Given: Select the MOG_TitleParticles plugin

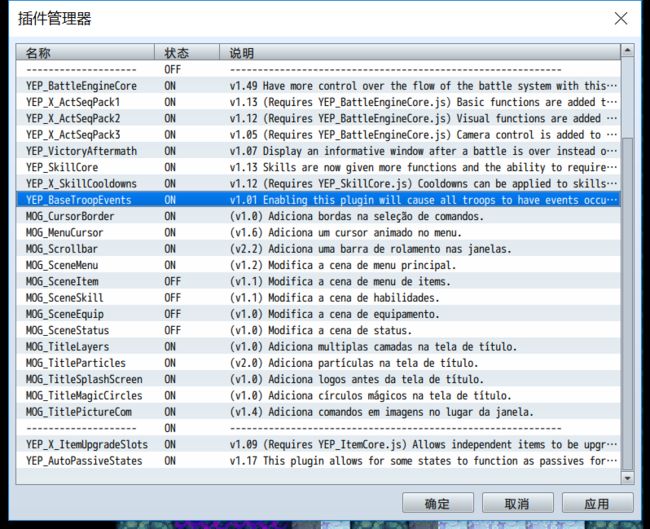Looking at the screenshot, I should (x=318, y=363).
